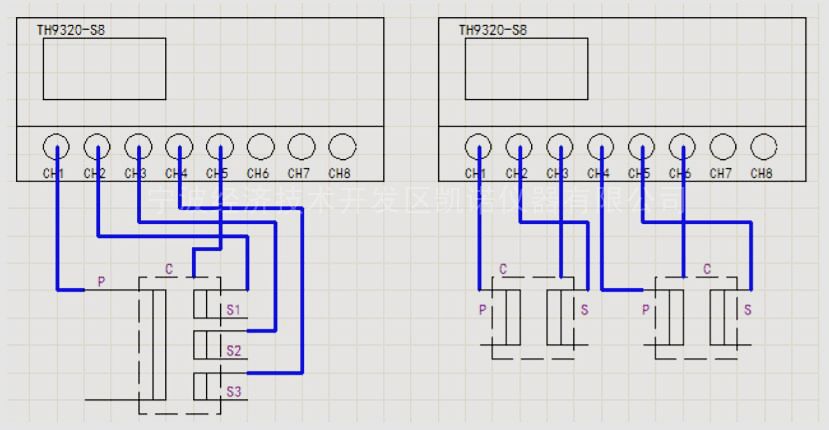Select the CH2 terminal on the right unit
This screenshot has height=430, width=829.
tap(519, 147)
